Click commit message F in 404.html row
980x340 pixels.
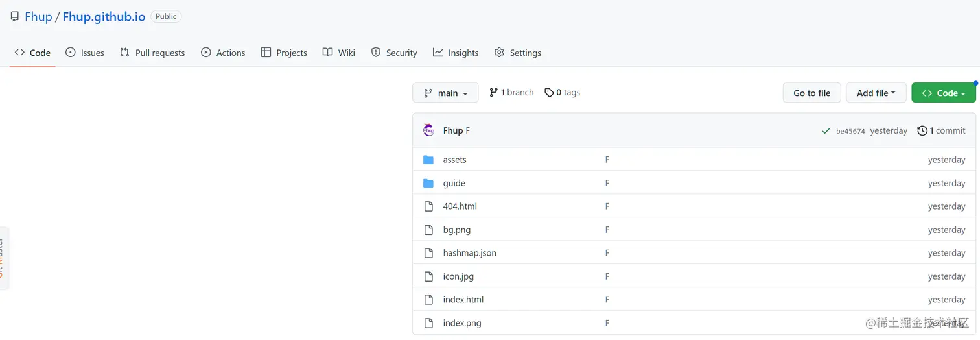click(607, 206)
